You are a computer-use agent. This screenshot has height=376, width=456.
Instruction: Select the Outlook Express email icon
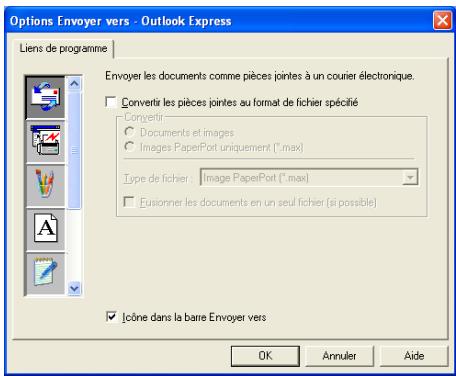tap(46, 97)
